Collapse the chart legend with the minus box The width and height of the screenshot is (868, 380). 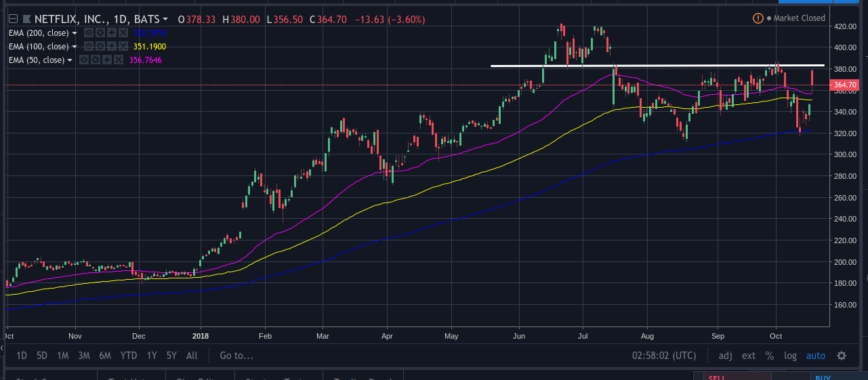coord(14,19)
